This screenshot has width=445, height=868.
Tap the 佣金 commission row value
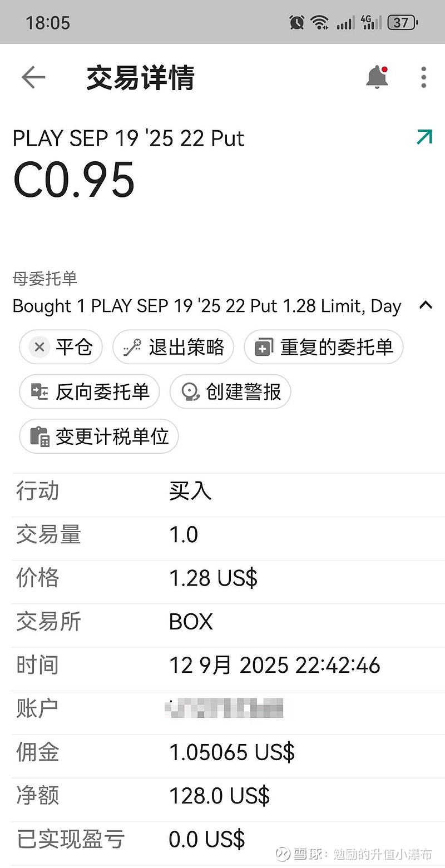[x=231, y=752]
